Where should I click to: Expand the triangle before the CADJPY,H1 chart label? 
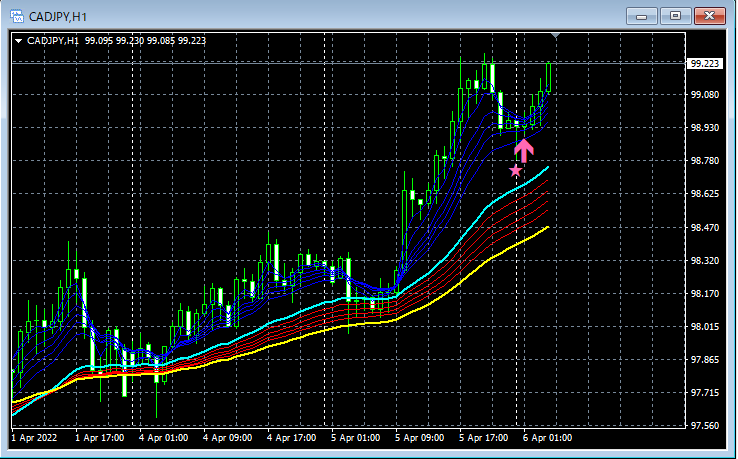pyautogui.click(x=19, y=41)
